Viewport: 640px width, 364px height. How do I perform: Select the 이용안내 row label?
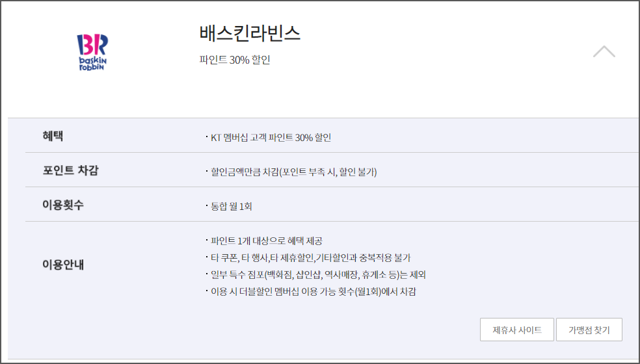pos(63,265)
